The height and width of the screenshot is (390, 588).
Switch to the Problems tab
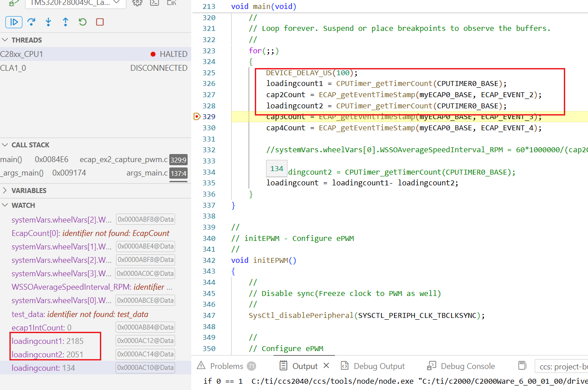pyautogui.click(x=226, y=366)
